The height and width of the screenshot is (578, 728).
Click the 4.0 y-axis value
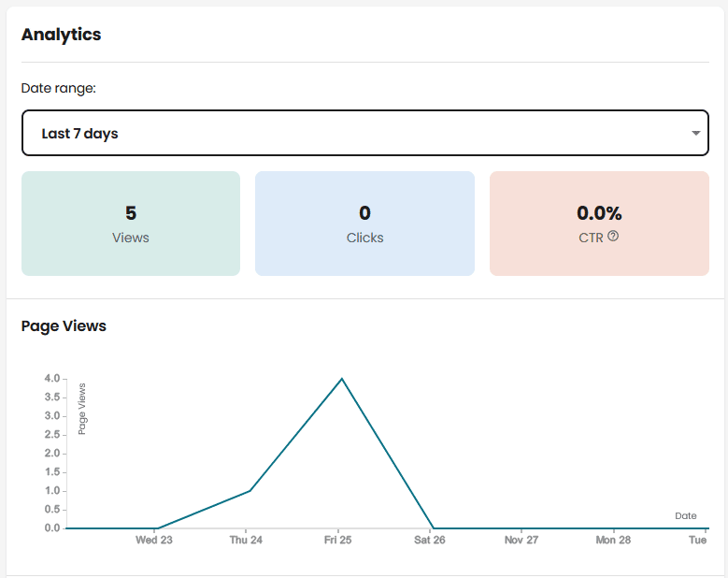tap(52, 378)
